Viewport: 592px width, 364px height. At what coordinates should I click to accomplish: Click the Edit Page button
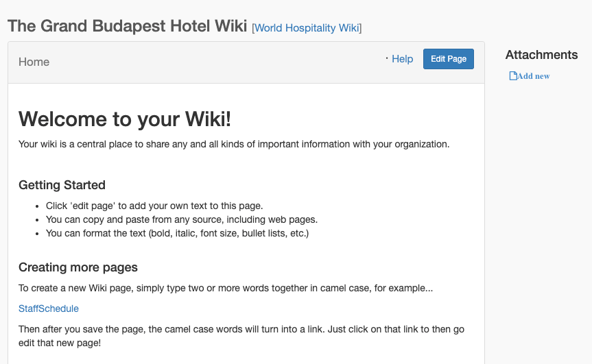(448, 59)
